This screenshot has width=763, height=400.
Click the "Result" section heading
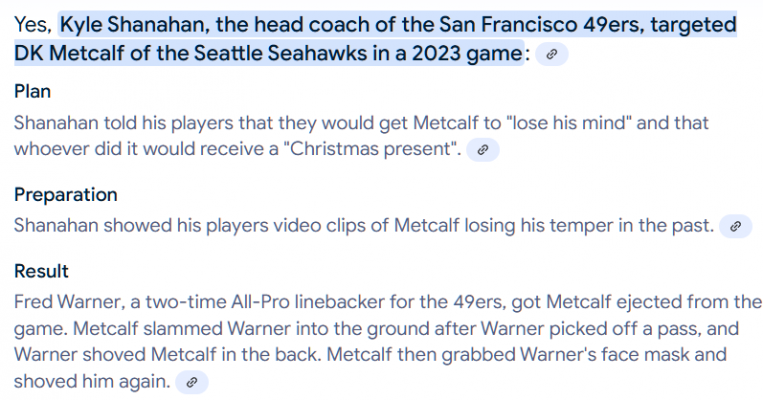pyautogui.click(x=41, y=271)
